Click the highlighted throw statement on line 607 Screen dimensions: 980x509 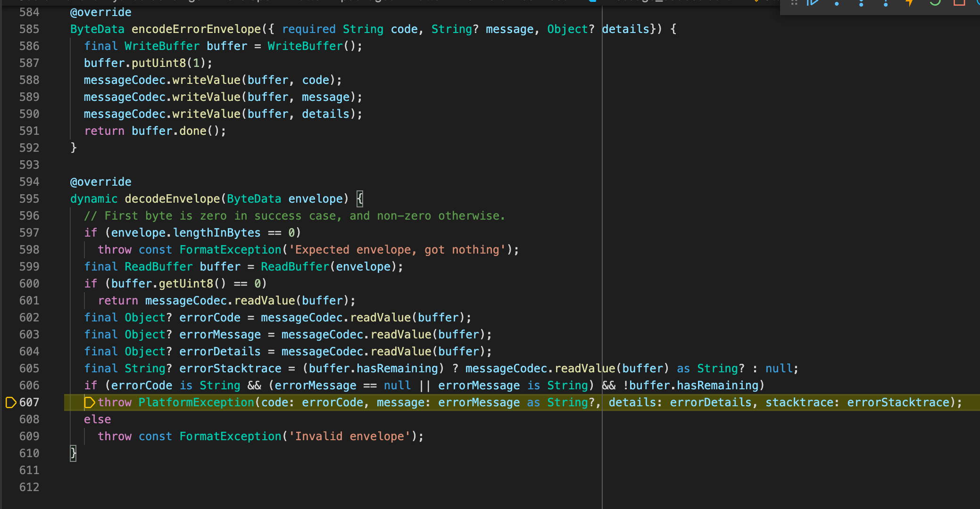[x=115, y=402]
